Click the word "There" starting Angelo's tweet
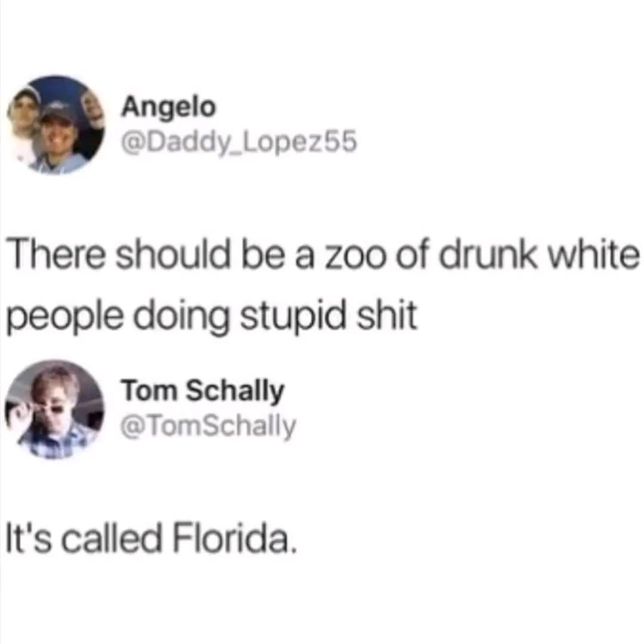 click(56, 255)
